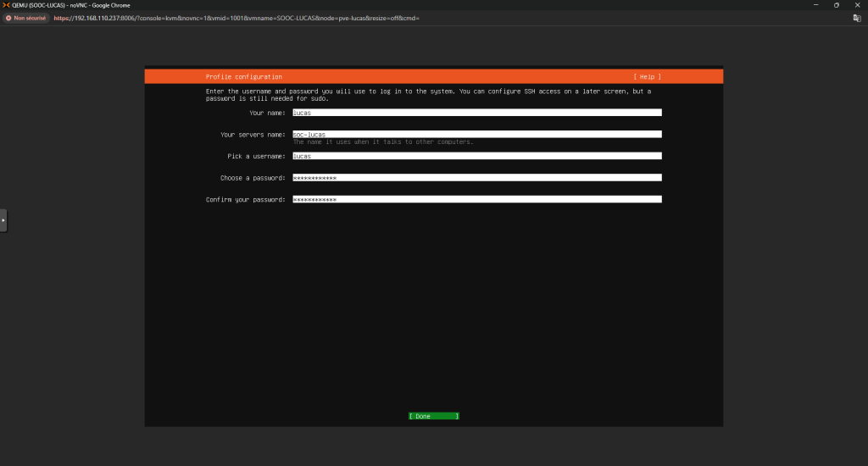Focus the Your name input field
The image size is (868, 466).
(x=476, y=112)
